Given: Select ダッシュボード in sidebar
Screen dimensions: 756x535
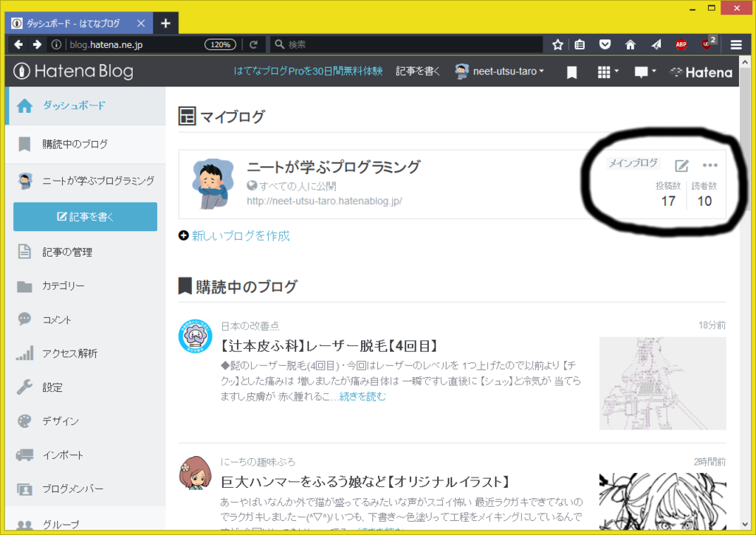Looking at the screenshot, I should tap(86, 106).
